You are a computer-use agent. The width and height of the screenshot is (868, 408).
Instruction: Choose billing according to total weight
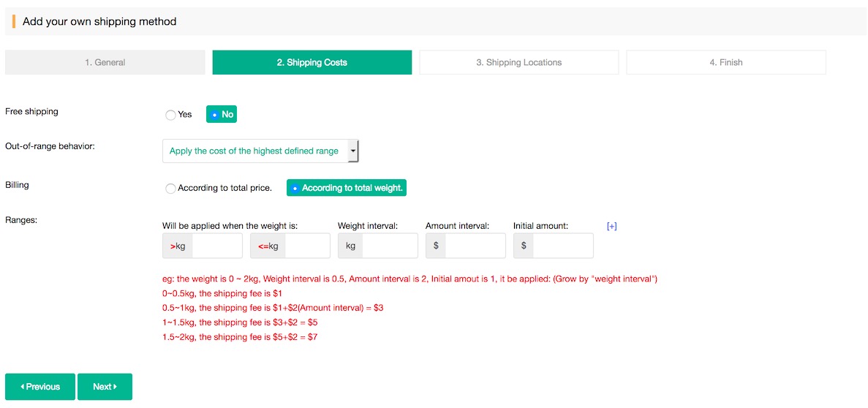pos(295,189)
